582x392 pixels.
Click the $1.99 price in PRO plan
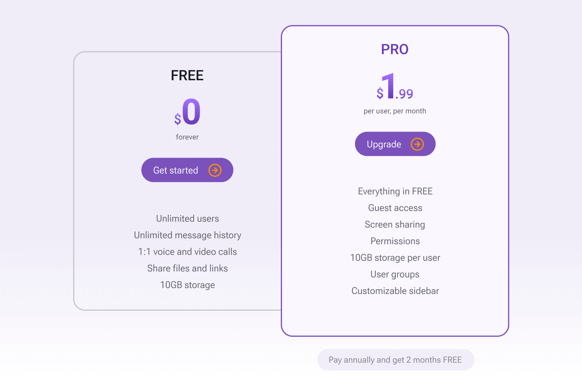pos(395,86)
